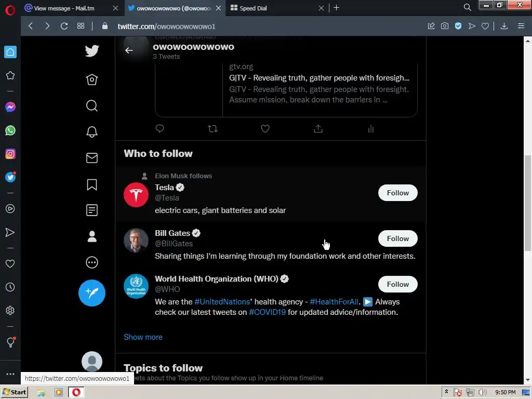Open sidebar setup three-dots menu
Screen dimensions: 532x399
(10, 374)
